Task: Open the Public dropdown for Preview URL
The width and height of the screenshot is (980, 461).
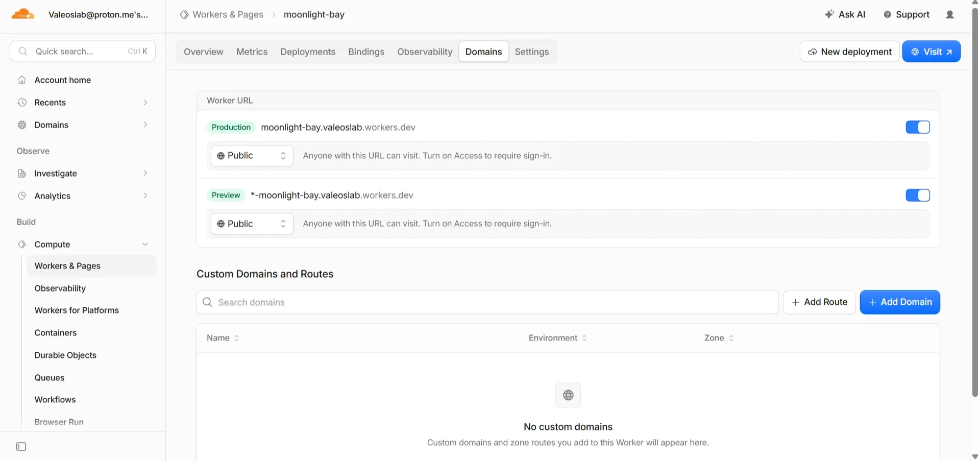Action: coord(252,224)
